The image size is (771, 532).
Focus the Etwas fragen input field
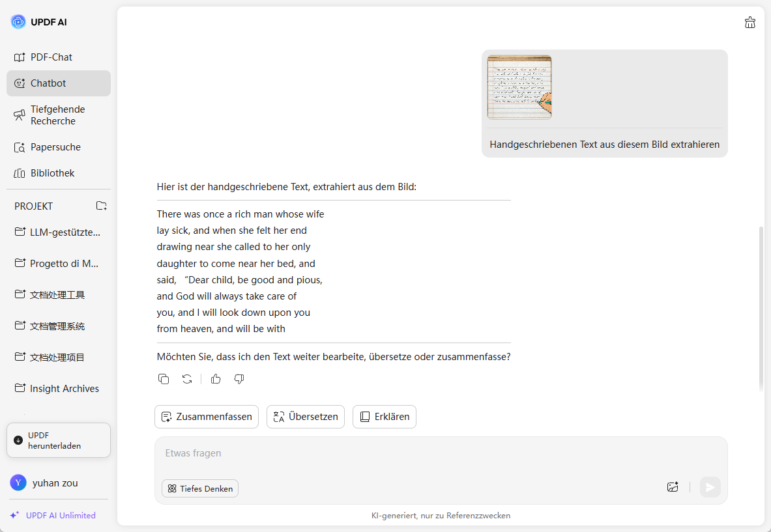(441, 453)
